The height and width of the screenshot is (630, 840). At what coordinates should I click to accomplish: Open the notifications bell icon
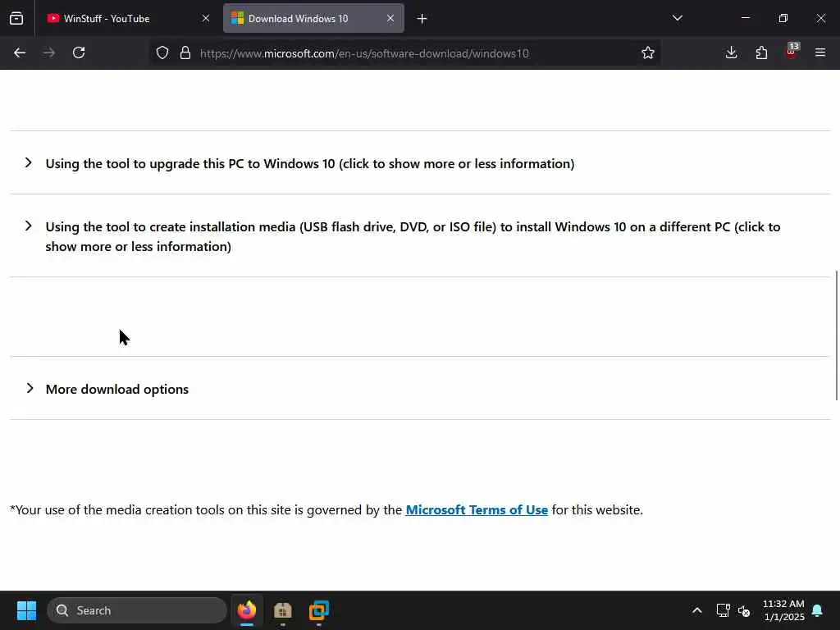click(818, 610)
